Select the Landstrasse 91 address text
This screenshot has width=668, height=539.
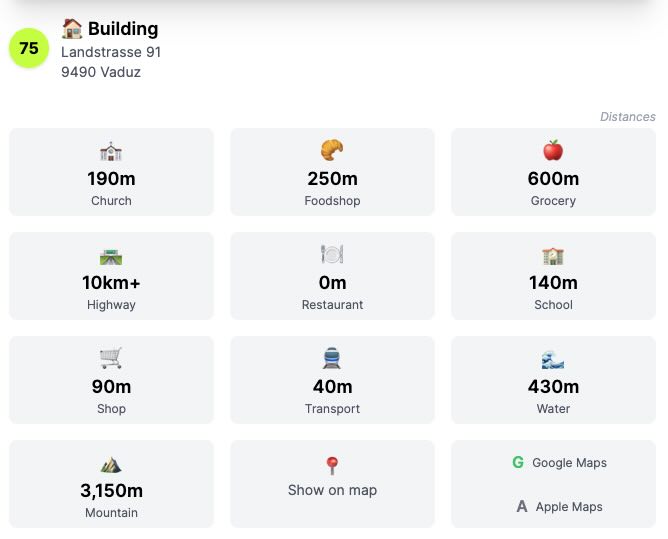[x=111, y=52]
